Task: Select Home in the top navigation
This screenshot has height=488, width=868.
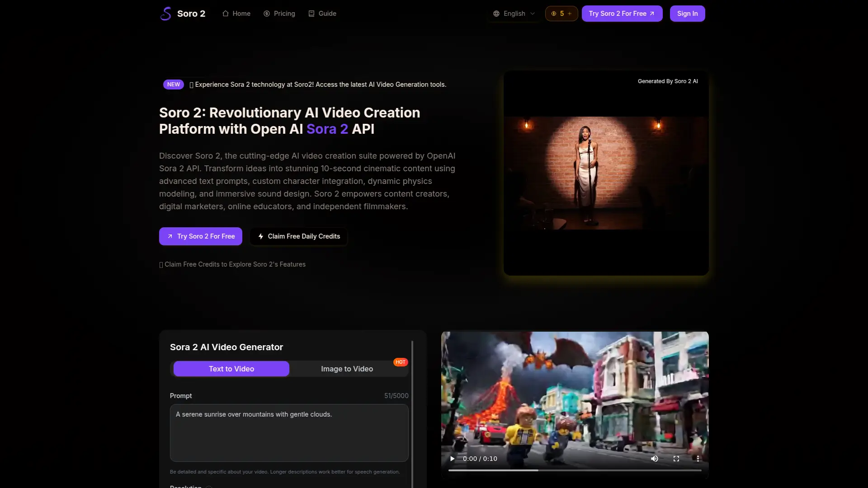Action: tap(240, 14)
